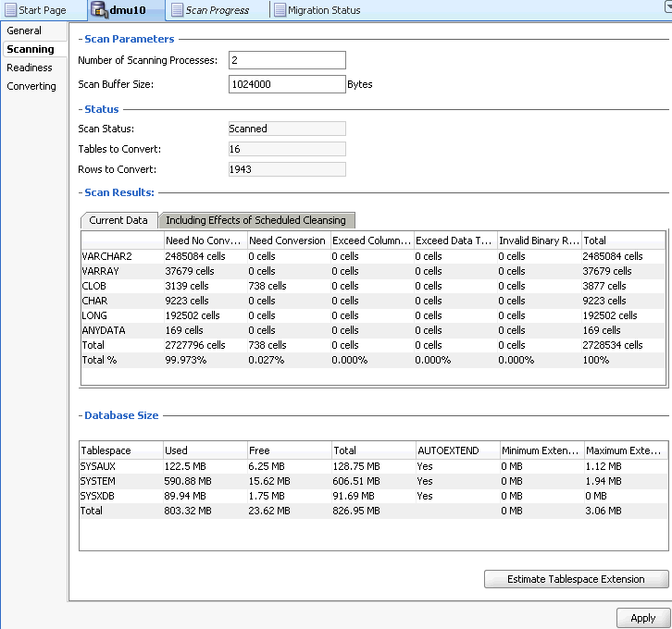
Task: Click the Scan Buffer Size field
Action: point(287,84)
